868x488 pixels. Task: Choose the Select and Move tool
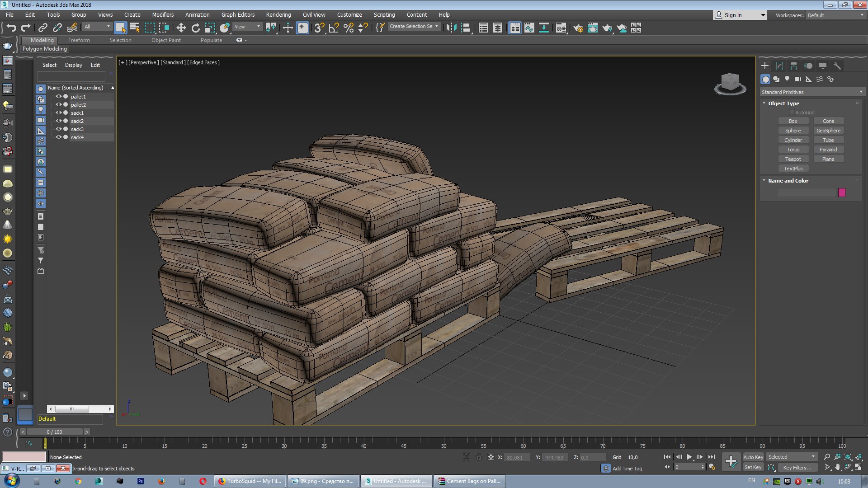181,28
